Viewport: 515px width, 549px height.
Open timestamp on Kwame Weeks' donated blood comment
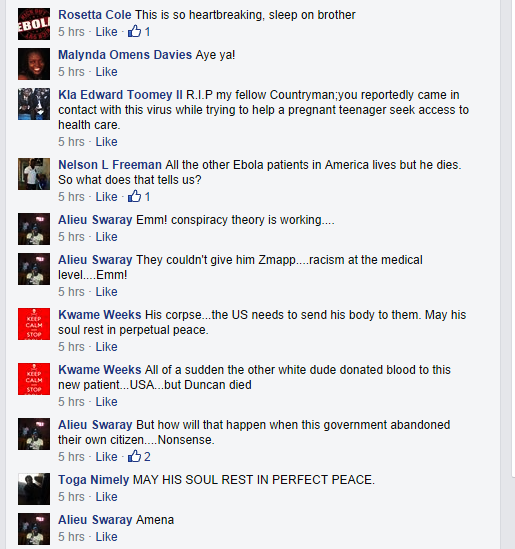[71, 402]
